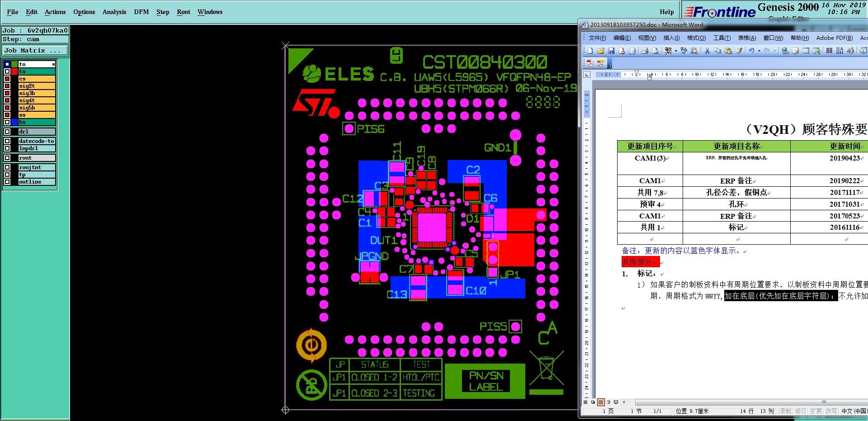Toggle visibility of the bs layer
868x421 pixels.
(7, 122)
